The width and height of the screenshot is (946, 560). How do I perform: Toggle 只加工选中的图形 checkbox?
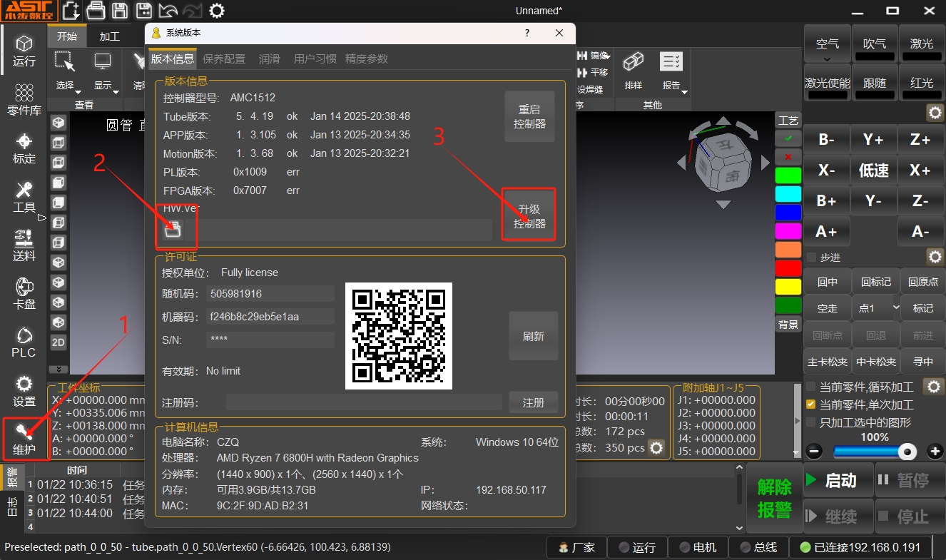click(811, 422)
